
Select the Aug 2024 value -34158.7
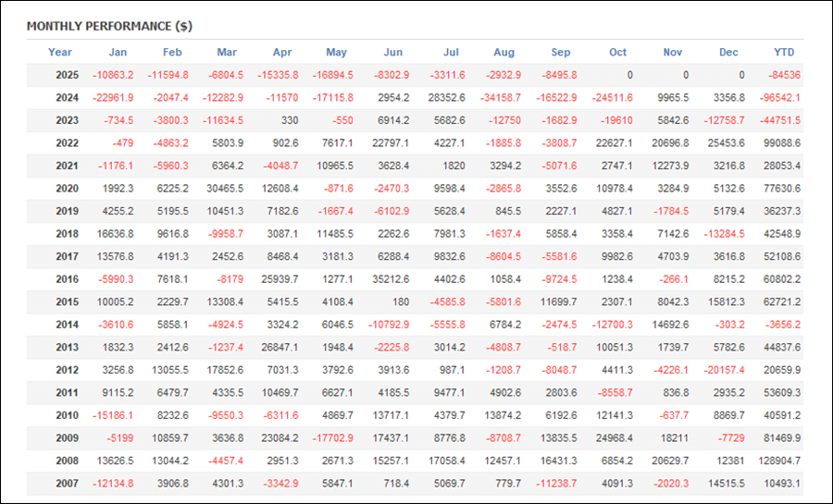coord(500,98)
